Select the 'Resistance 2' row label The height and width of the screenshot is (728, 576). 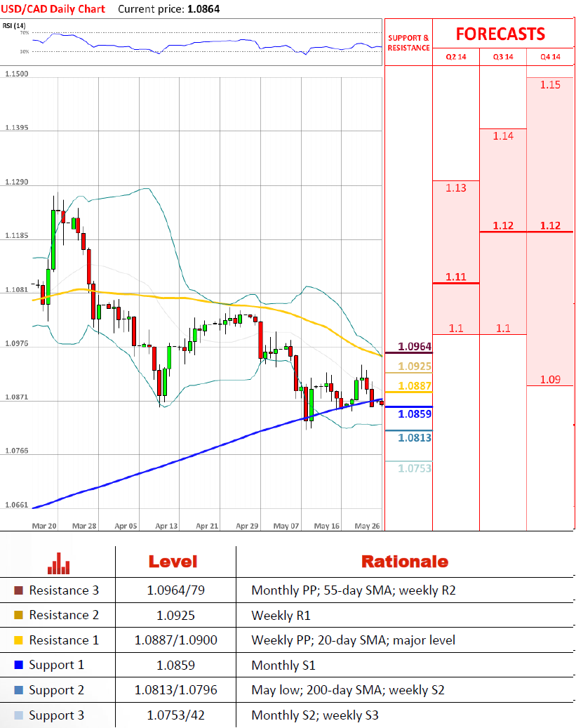click(x=64, y=615)
